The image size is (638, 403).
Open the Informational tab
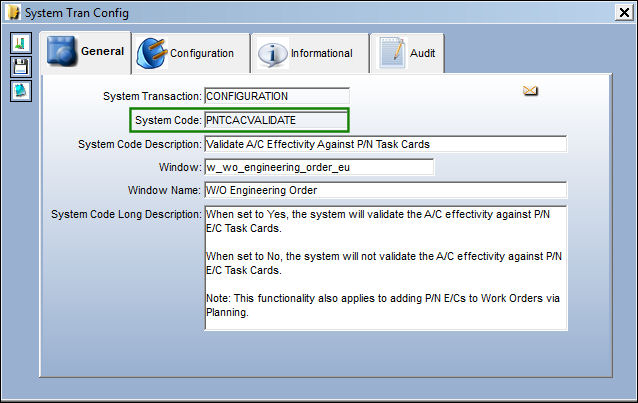click(x=310, y=53)
